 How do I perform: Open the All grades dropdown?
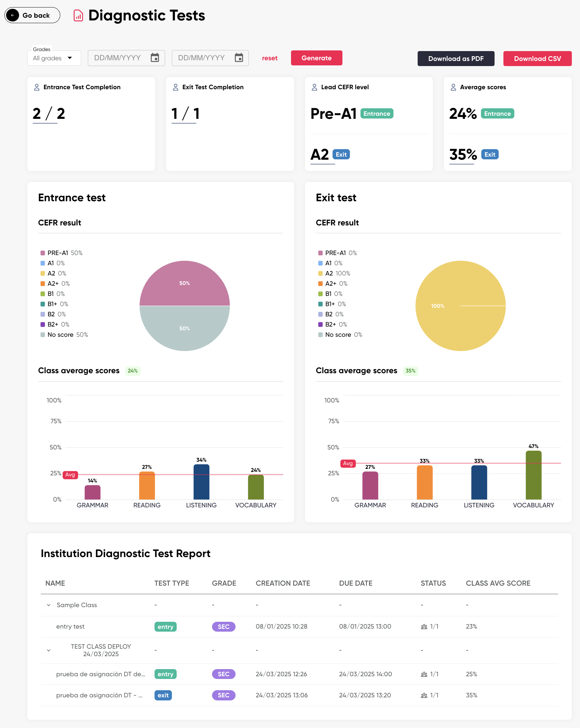point(54,58)
